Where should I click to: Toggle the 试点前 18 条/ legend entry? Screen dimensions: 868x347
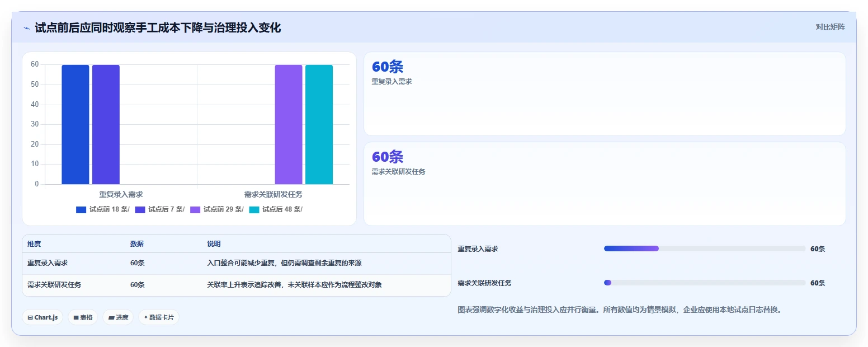(103, 209)
